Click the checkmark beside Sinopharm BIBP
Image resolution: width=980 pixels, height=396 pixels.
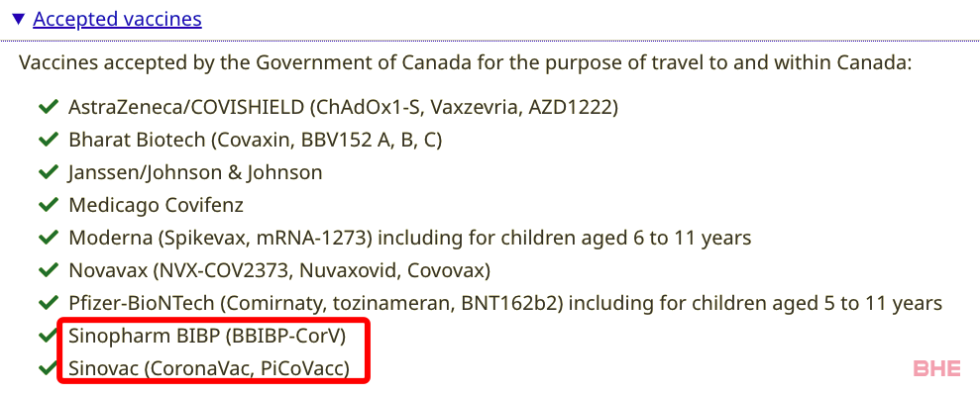tap(49, 336)
